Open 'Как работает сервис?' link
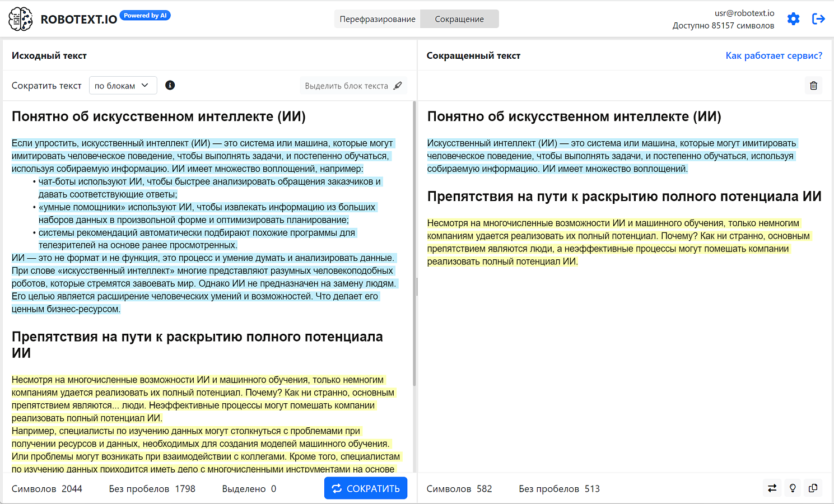The width and height of the screenshot is (834, 504). pyautogui.click(x=774, y=55)
